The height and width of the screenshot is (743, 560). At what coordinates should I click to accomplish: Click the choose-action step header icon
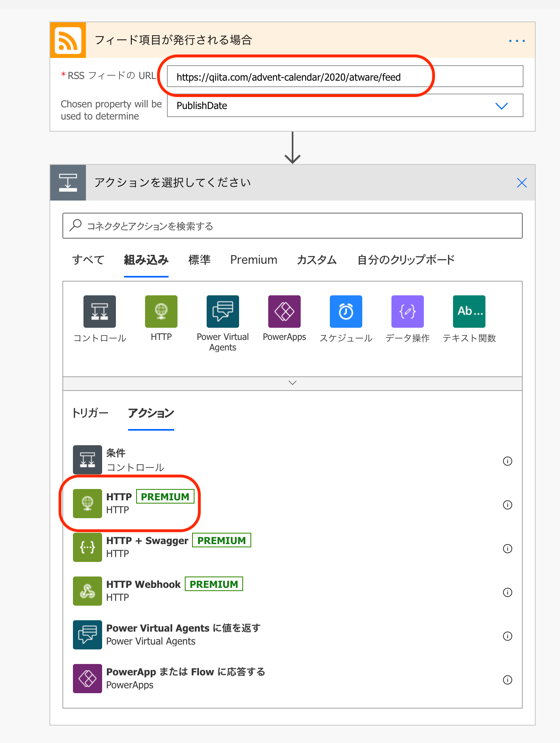tap(68, 183)
